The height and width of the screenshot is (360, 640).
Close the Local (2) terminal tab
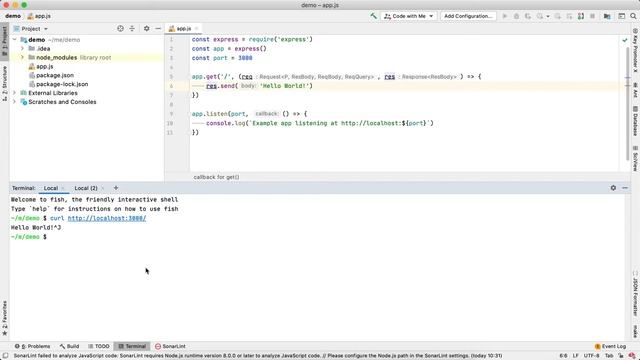[x=103, y=188]
